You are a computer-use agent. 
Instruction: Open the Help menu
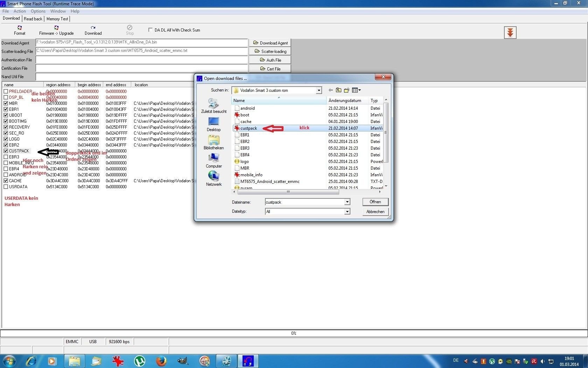(75, 11)
